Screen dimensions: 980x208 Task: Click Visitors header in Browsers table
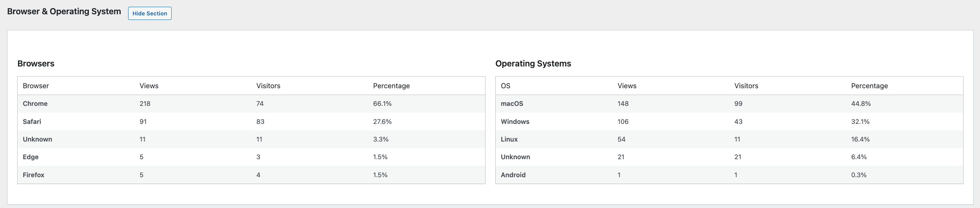click(x=268, y=86)
